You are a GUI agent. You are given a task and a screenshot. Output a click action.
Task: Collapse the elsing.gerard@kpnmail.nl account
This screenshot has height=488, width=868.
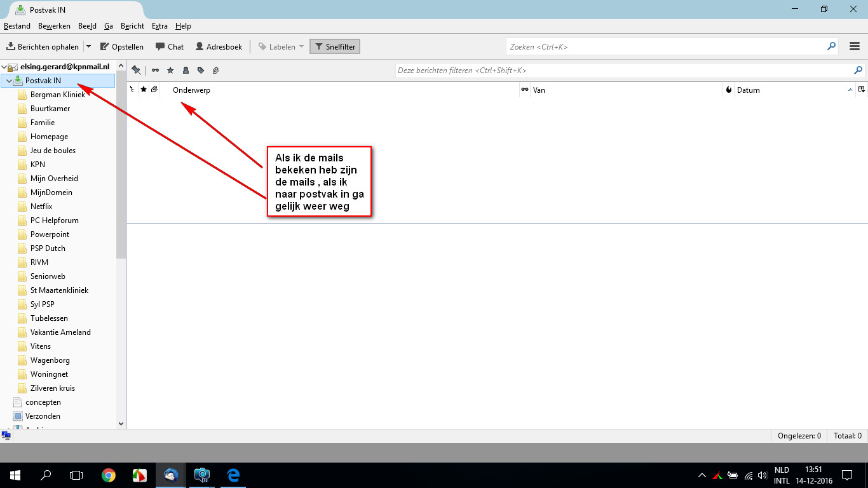[x=3, y=67]
